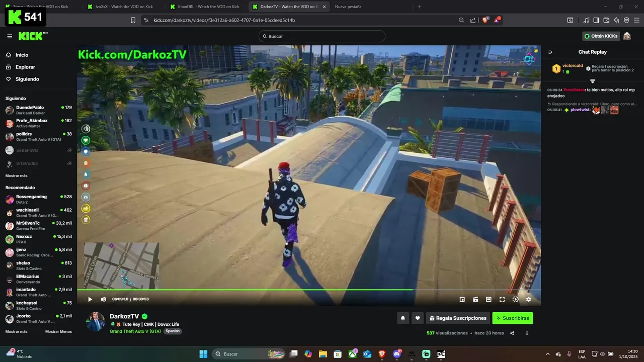
Task: Play the video
Action: (x=90, y=299)
